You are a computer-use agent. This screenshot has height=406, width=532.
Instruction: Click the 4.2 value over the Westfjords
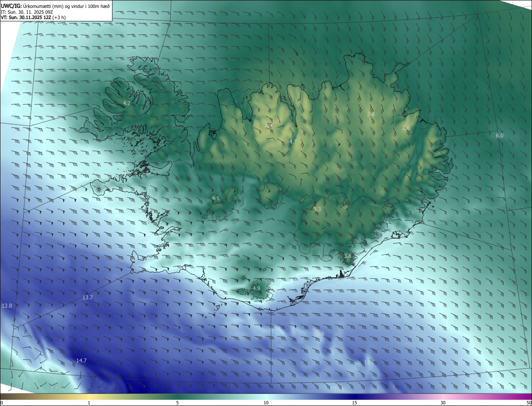coord(127,103)
